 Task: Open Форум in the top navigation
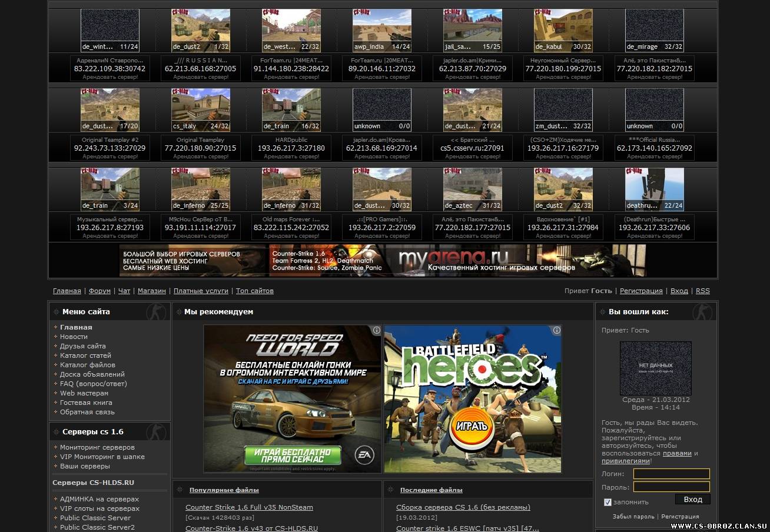point(99,291)
